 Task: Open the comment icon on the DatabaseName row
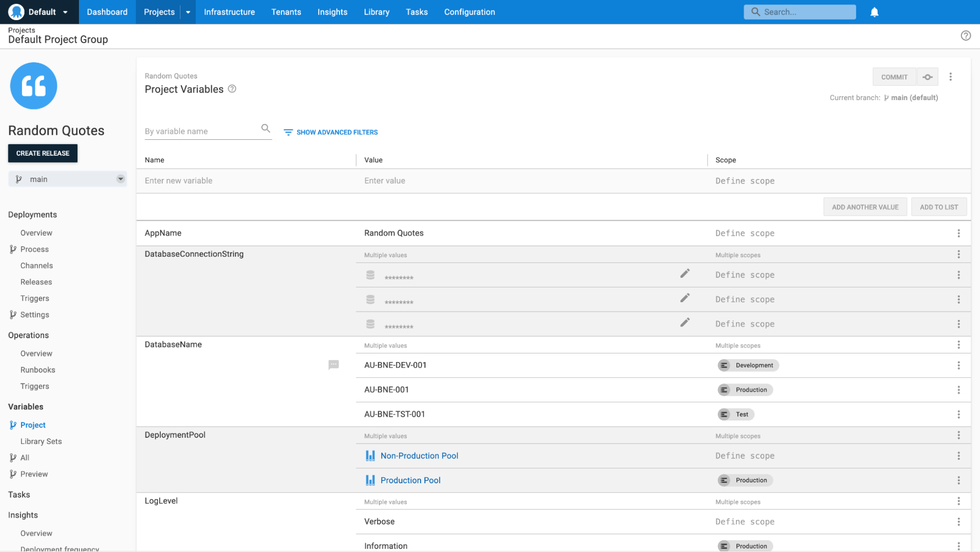(334, 365)
